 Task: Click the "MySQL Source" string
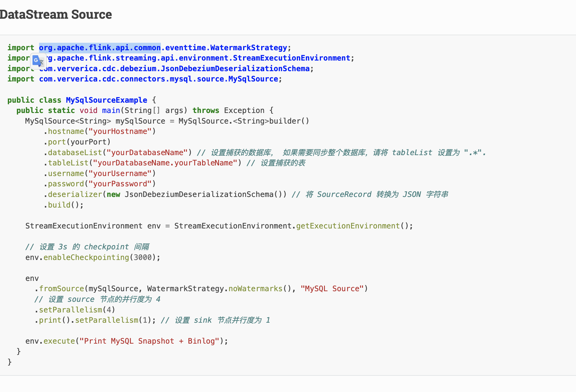(x=332, y=289)
